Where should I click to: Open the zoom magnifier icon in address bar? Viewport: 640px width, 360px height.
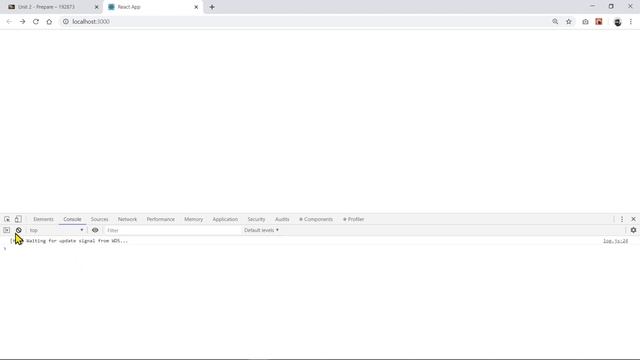pyautogui.click(x=555, y=22)
